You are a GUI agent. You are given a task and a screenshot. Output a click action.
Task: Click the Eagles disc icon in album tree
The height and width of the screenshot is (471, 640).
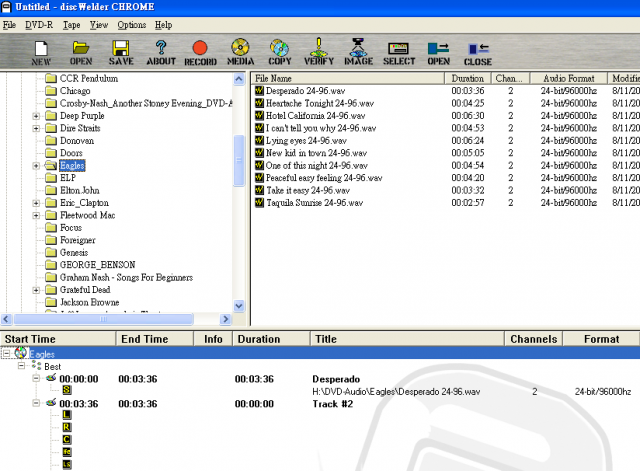(x=21, y=353)
